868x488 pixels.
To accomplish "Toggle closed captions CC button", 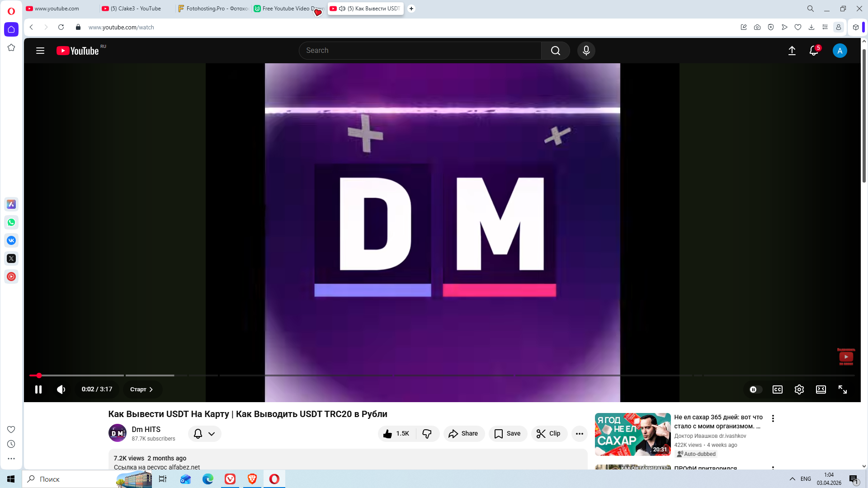I will 778,389.
